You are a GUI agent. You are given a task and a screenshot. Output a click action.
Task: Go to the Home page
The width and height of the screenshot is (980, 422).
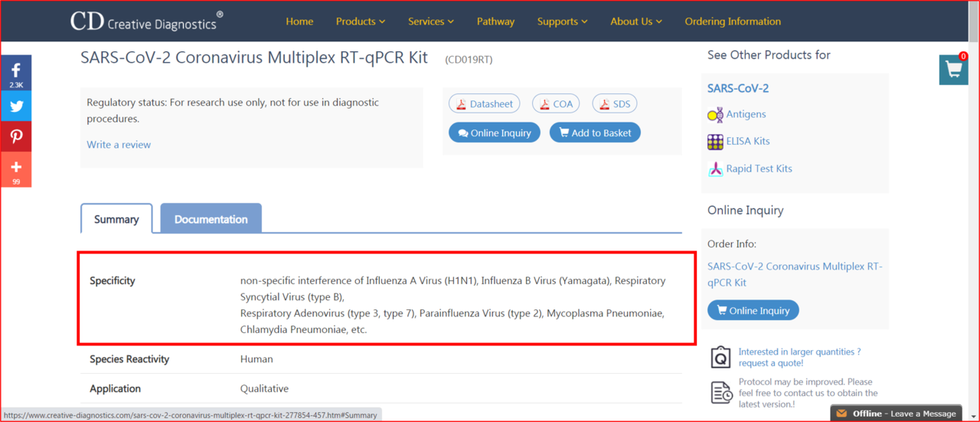pos(299,21)
